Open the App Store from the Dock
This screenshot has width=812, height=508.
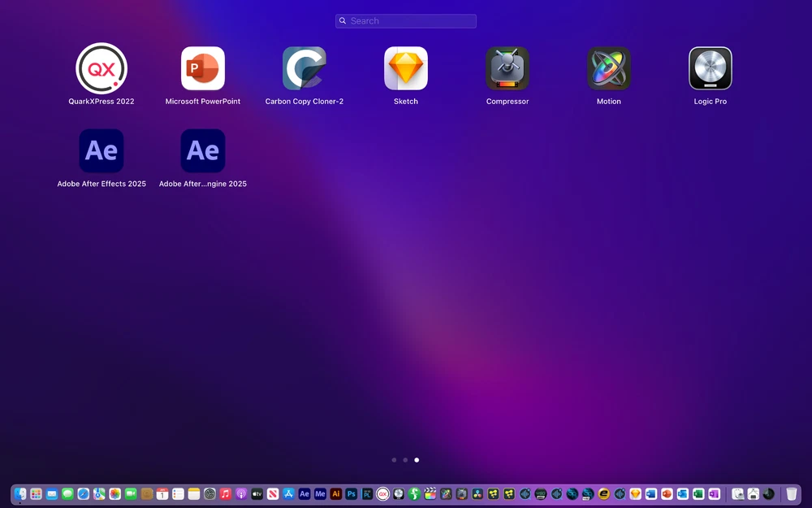(288, 494)
